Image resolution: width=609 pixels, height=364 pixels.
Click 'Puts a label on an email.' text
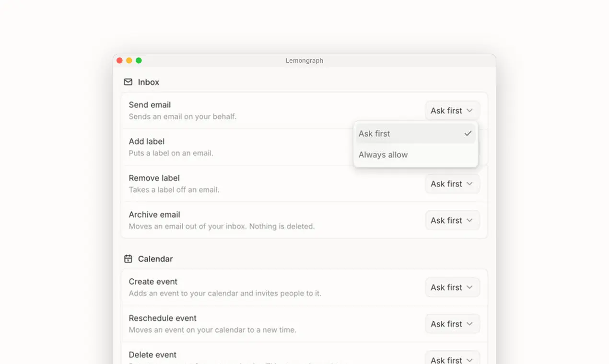pyautogui.click(x=171, y=153)
